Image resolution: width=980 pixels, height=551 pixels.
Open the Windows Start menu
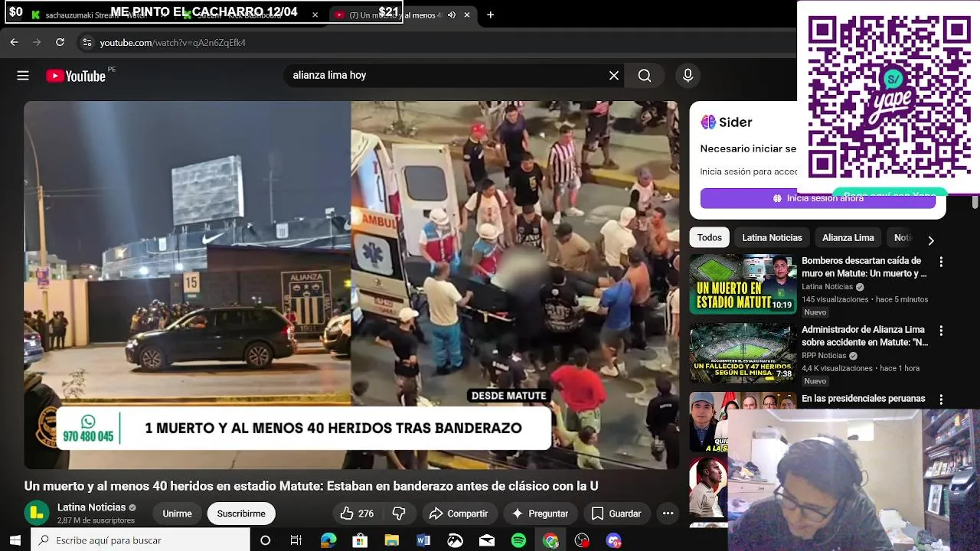(15, 540)
